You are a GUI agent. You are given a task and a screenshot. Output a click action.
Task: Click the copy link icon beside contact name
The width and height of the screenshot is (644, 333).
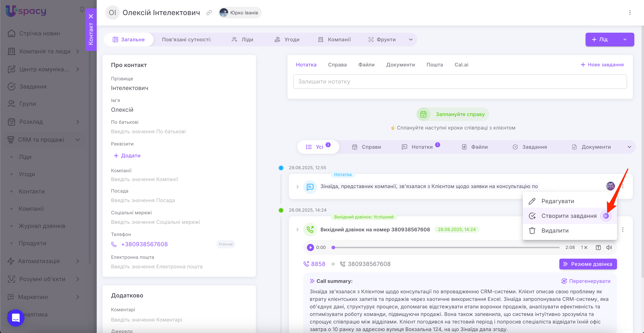click(x=209, y=13)
